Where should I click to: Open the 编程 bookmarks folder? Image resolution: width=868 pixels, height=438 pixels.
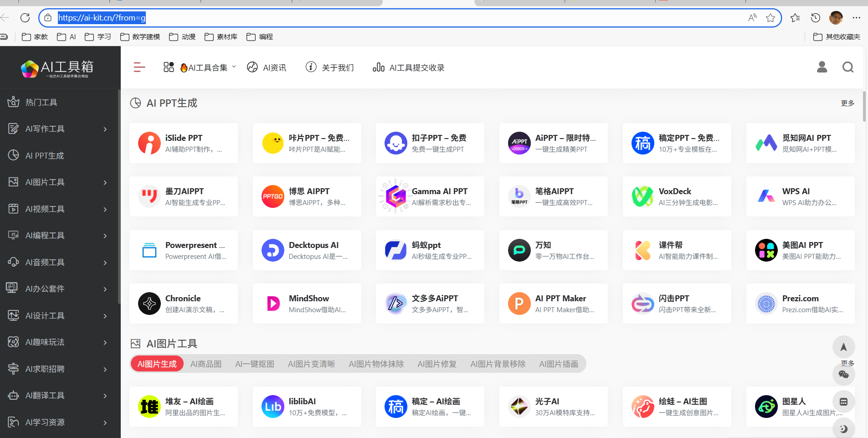[x=260, y=37]
